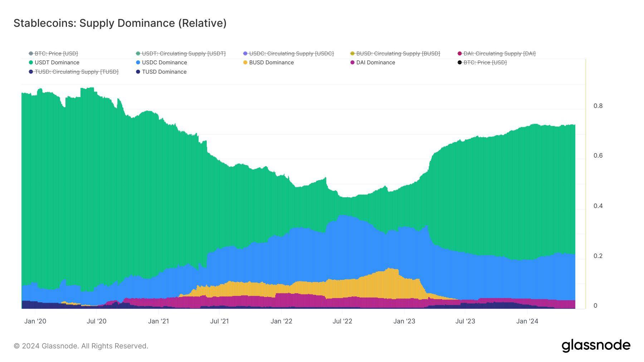Enable the TUSD: Circulating Supply [TUSD] series
This screenshot has width=644, height=362.
[74, 72]
